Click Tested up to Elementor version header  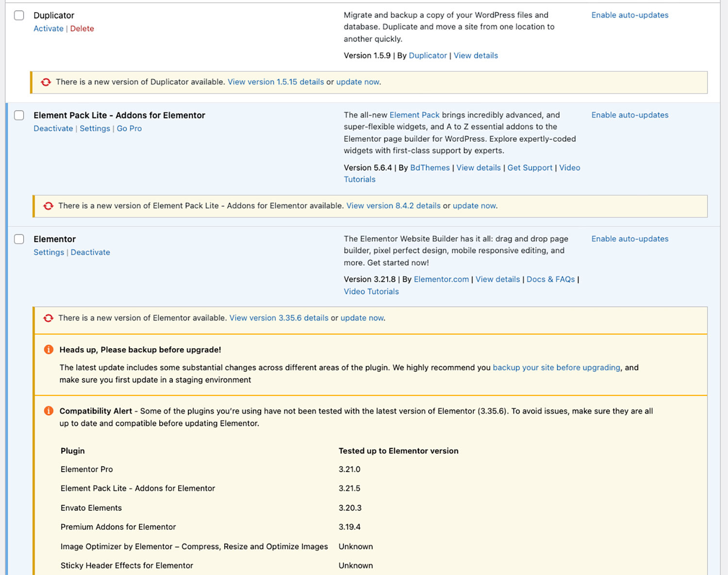(398, 451)
